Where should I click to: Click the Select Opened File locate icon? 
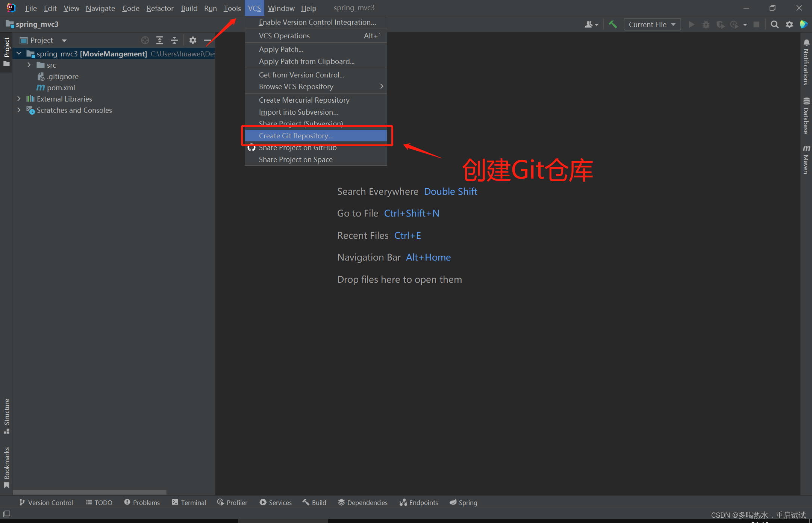145,40
